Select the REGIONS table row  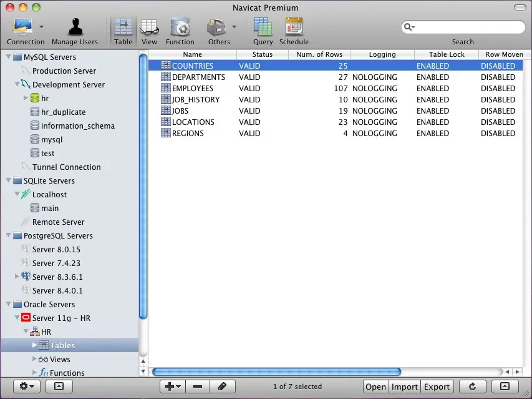coord(335,133)
